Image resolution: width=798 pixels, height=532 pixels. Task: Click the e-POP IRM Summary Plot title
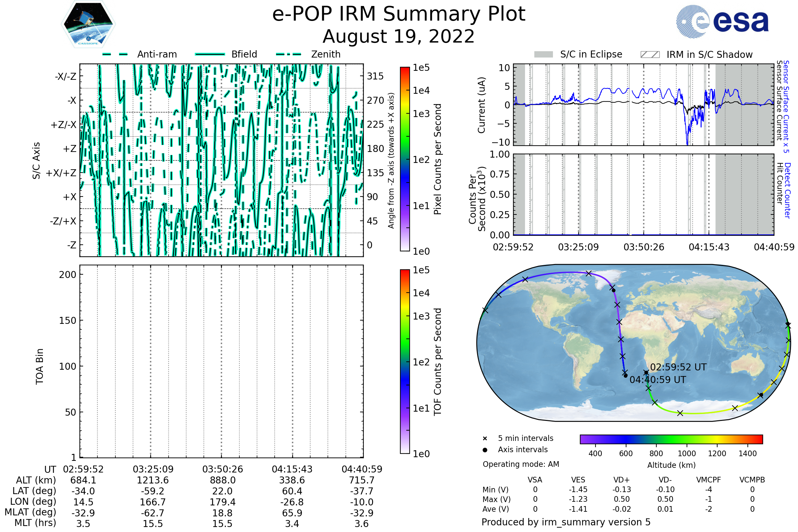point(399,14)
